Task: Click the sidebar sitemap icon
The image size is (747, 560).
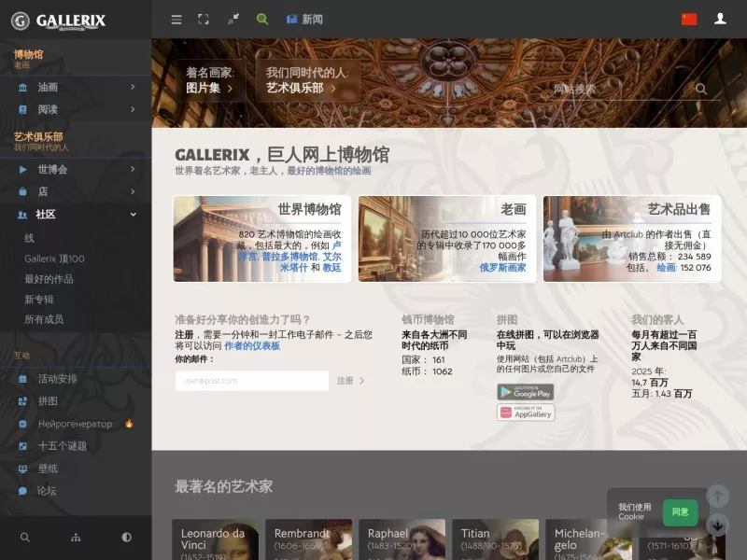Action: point(76,538)
